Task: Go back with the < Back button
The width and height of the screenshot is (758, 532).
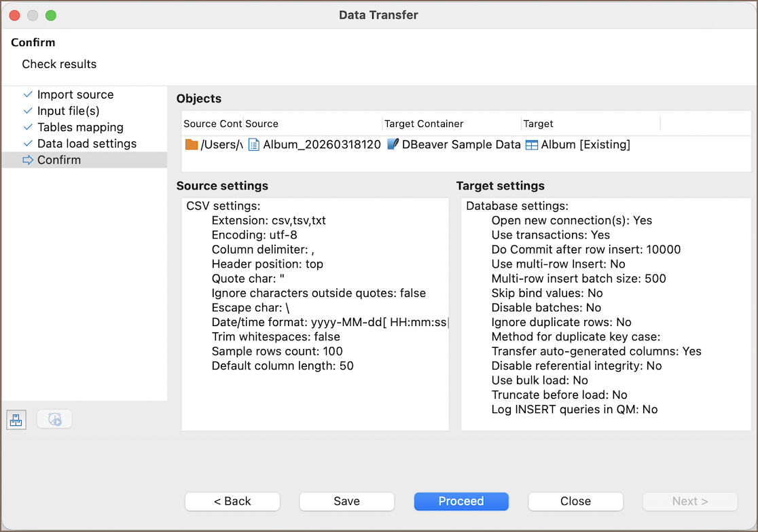Action: pyautogui.click(x=232, y=501)
